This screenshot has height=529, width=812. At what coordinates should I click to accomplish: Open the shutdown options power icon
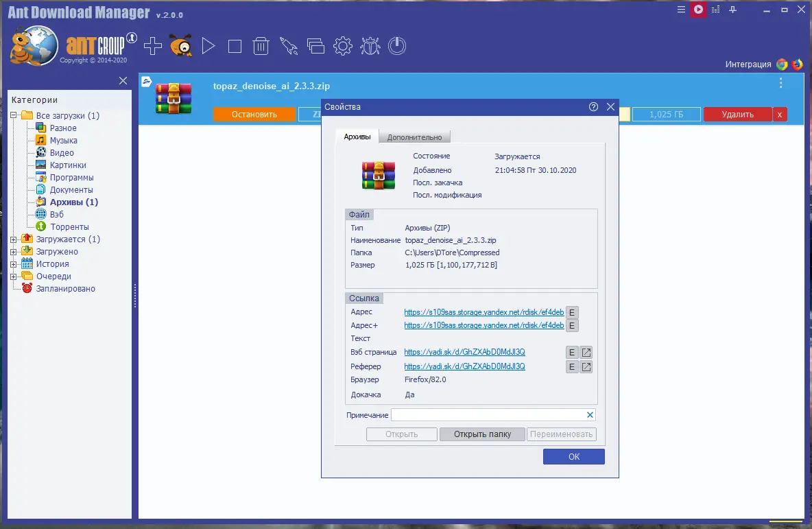click(x=397, y=45)
